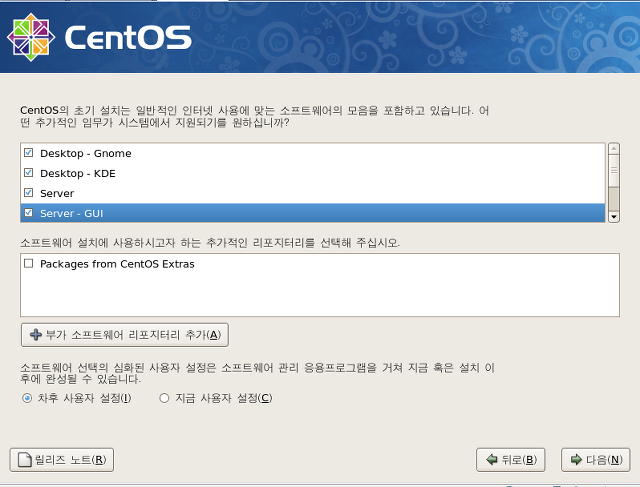Click the green left arrow icon on 뒤로
The width and height of the screenshot is (640, 487).
tap(492, 460)
